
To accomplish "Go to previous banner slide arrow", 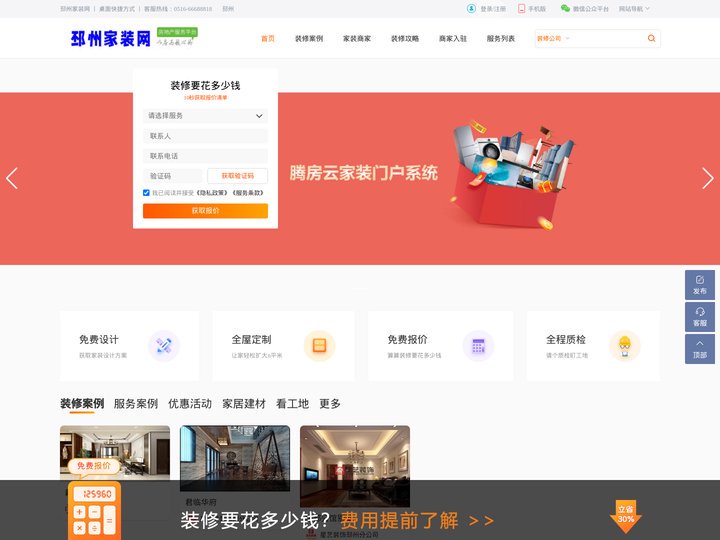I will 12,179.
